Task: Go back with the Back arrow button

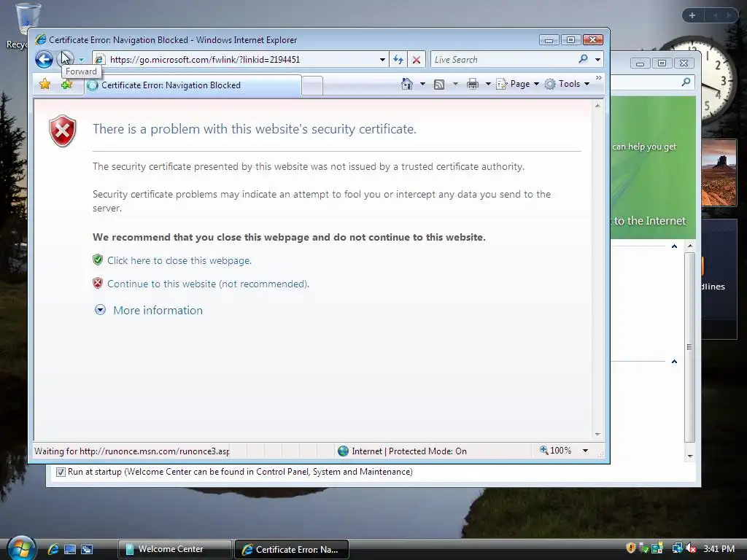Action: [44, 60]
